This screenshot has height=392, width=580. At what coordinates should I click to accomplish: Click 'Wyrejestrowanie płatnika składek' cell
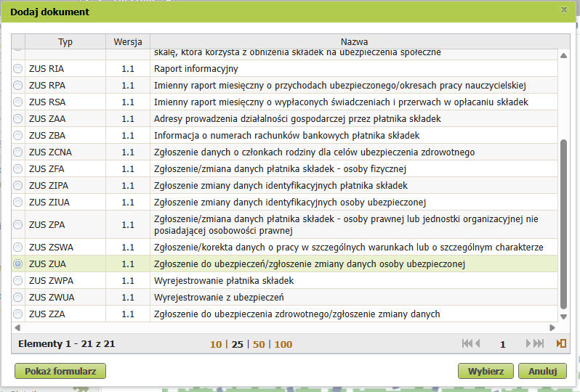(354, 281)
